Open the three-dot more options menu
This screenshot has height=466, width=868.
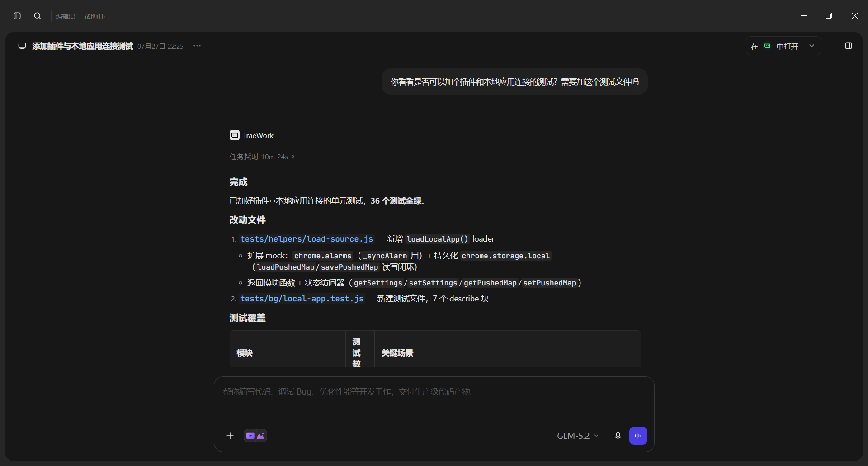pos(197,46)
